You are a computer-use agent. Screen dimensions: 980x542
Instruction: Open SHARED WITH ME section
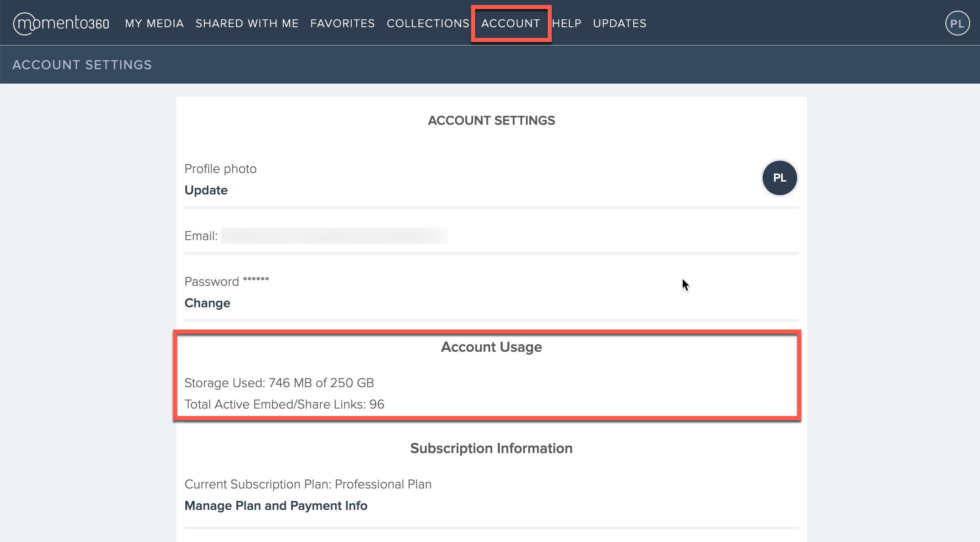click(x=247, y=23)
